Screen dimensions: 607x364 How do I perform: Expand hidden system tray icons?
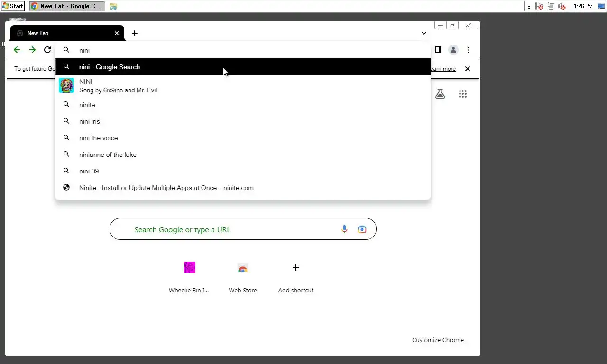coord(529,6)
